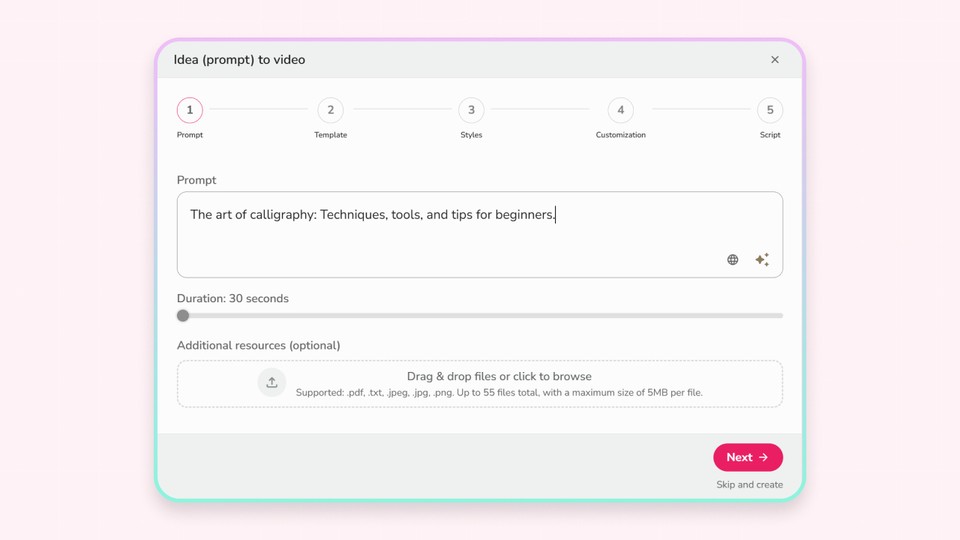Go to step 3 circle

[x=471, y=110]
